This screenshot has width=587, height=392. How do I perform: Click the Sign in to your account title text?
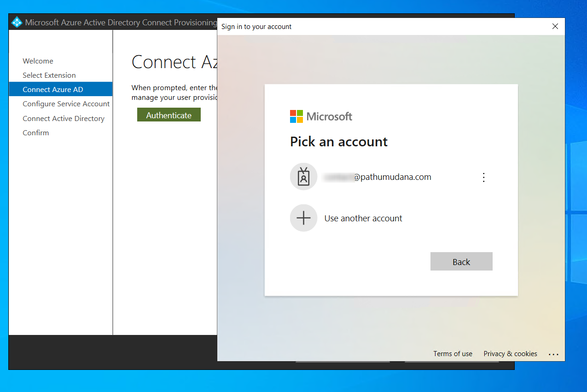pos(256,27)
